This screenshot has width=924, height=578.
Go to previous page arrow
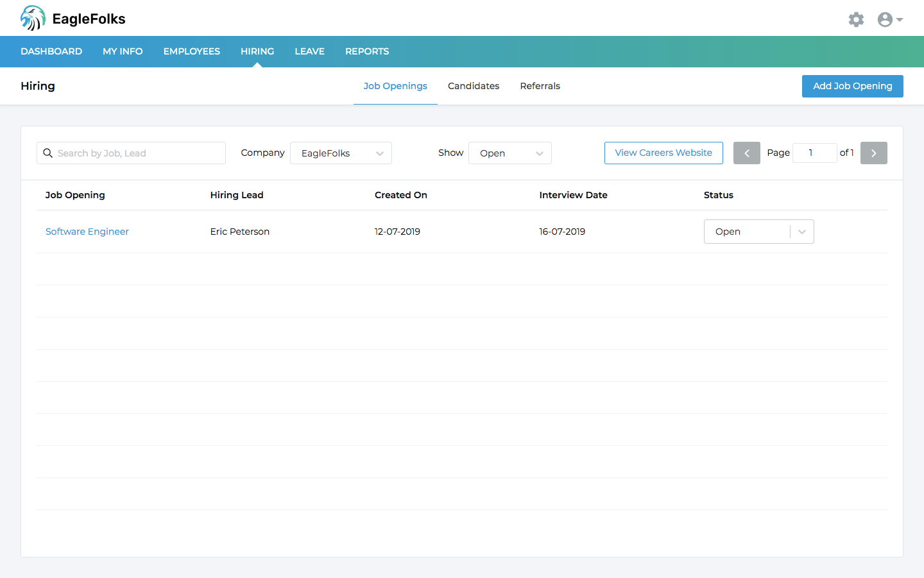pos(747,153)
